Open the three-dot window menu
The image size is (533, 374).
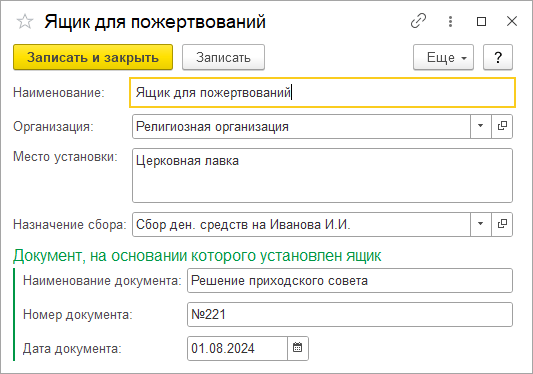tap(450, 21)
